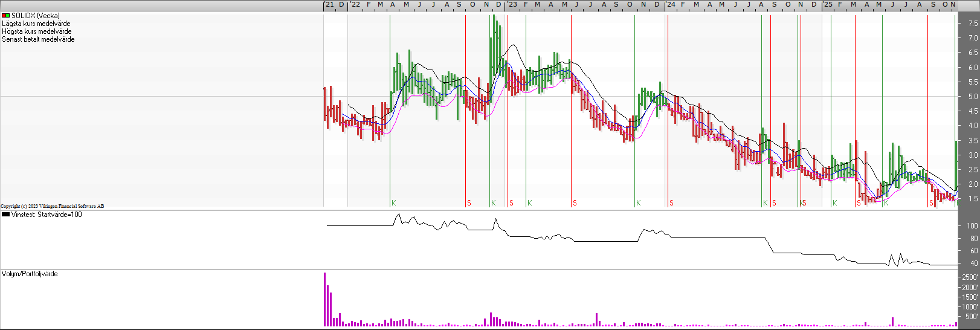Click the tallest volume bar at chart start

click(324, 299)
